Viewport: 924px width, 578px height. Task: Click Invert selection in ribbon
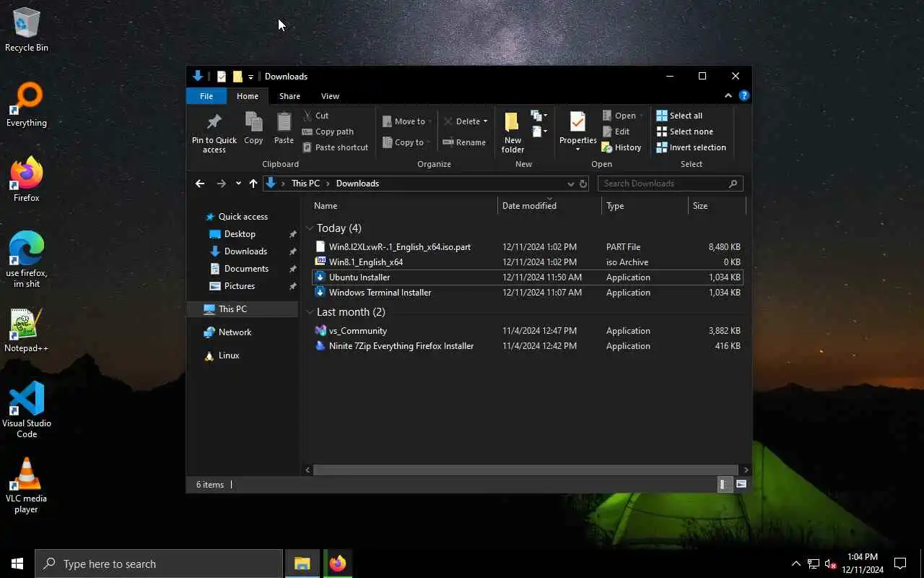[x=691, y=147]
